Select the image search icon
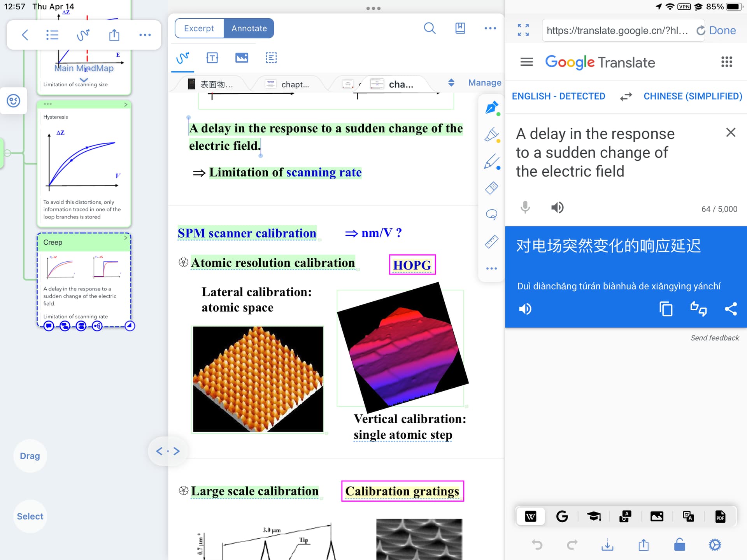The width and height of the screenshot is (747, 560). [x=657, y=516]
